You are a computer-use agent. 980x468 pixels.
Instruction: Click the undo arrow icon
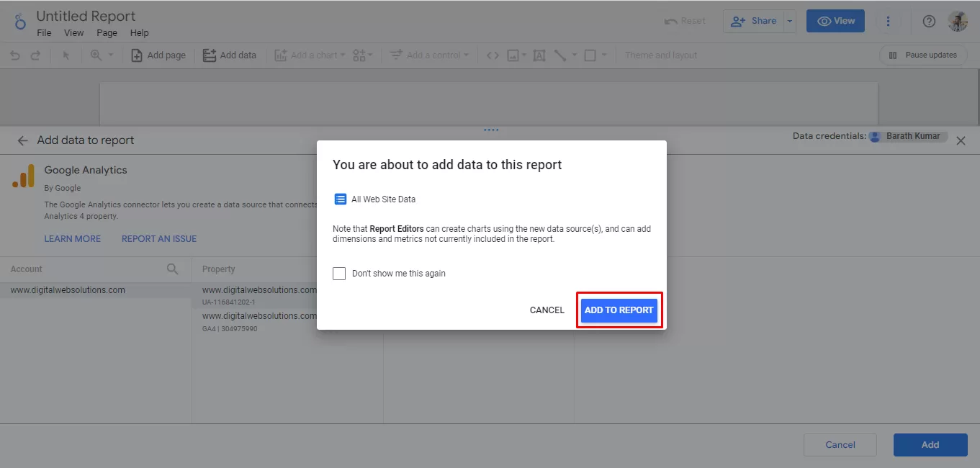click(15, 55)
